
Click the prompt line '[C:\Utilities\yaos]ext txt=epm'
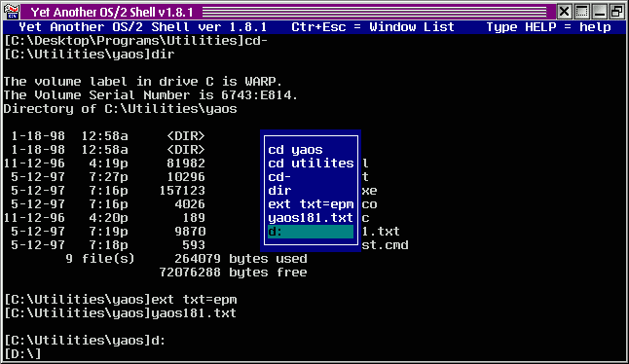121,300
